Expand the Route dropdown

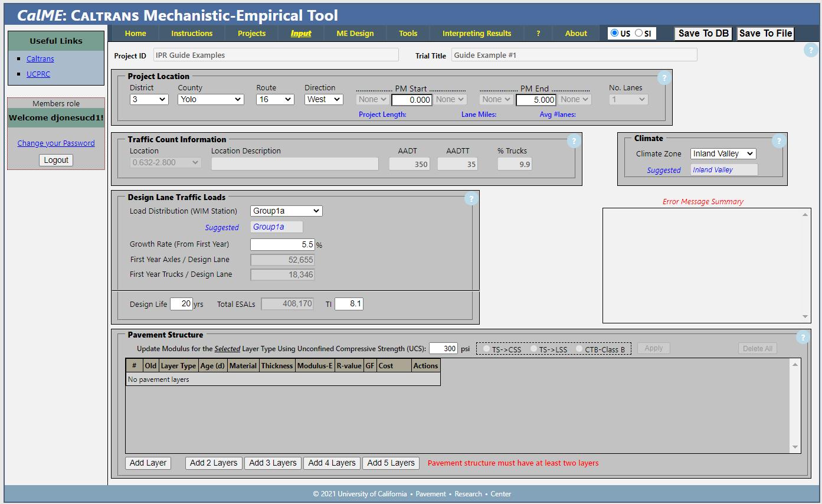tap(275, 99)
